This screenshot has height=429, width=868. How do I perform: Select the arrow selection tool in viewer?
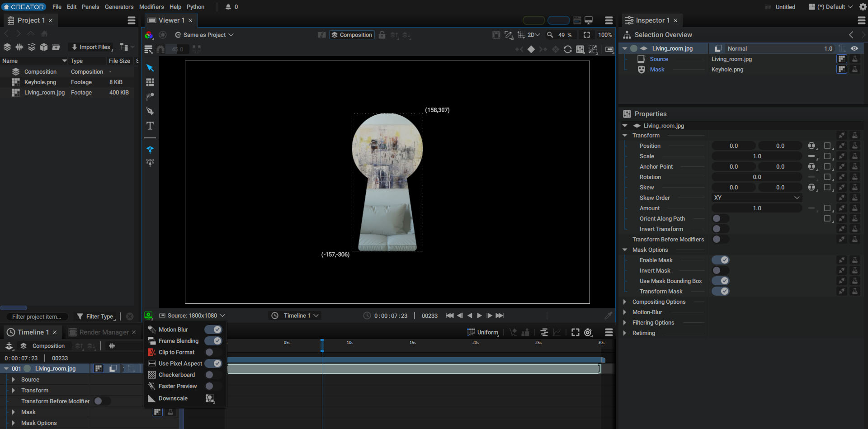[150, 68]
